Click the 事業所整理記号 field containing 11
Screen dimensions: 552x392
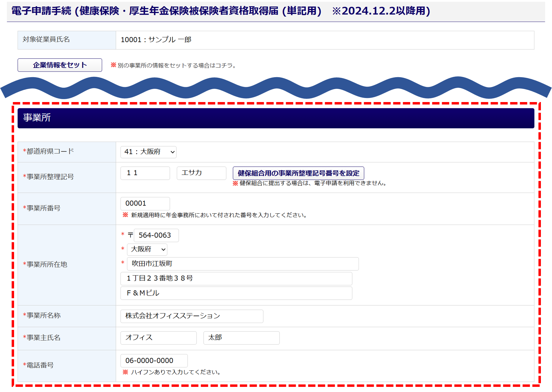pyautogui.click(x=145, y=173)
